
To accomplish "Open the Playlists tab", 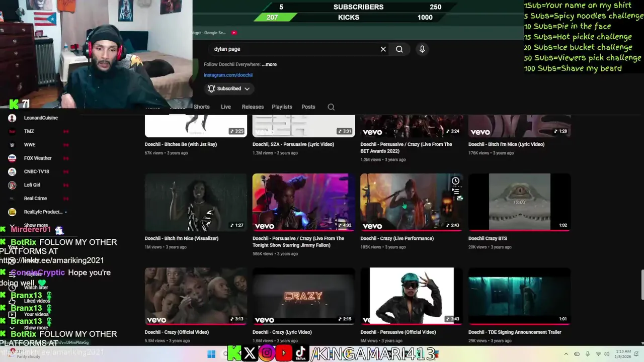I will tap(282, 107).
